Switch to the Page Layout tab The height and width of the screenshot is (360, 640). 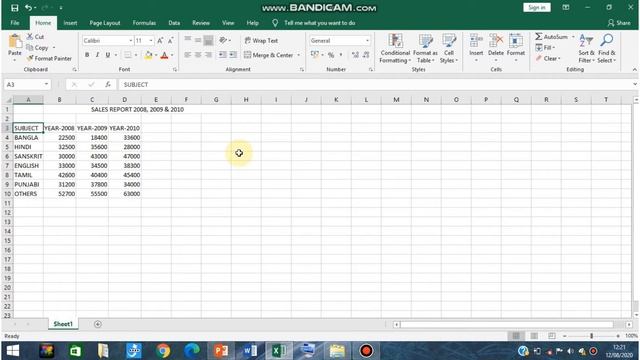pos(105,23)
